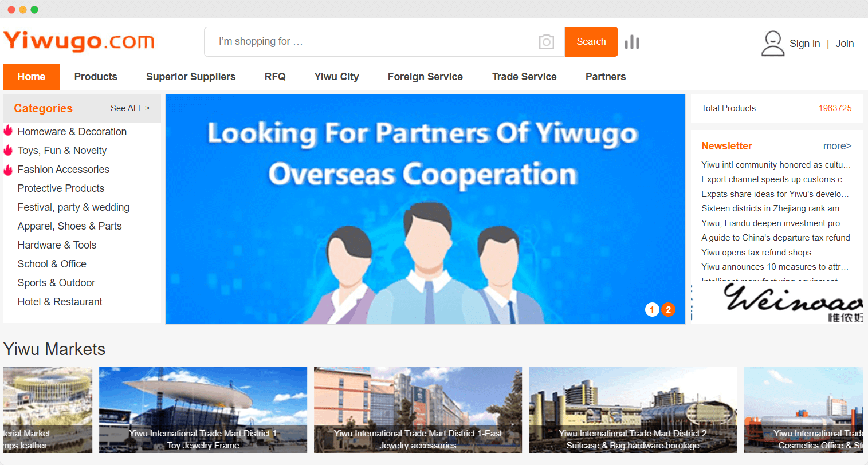Viewport: 868px width, 465px height.
Task: Click the Join link
Action: tap(845, 44)
